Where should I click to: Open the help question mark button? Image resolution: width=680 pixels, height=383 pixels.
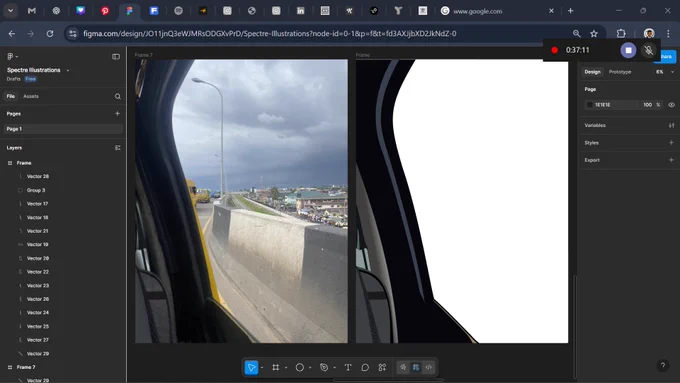click(x=663, y=365)
